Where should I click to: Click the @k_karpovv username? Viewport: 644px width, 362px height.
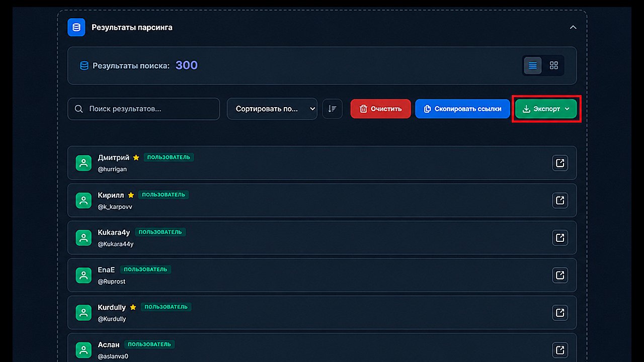point(115,207)
